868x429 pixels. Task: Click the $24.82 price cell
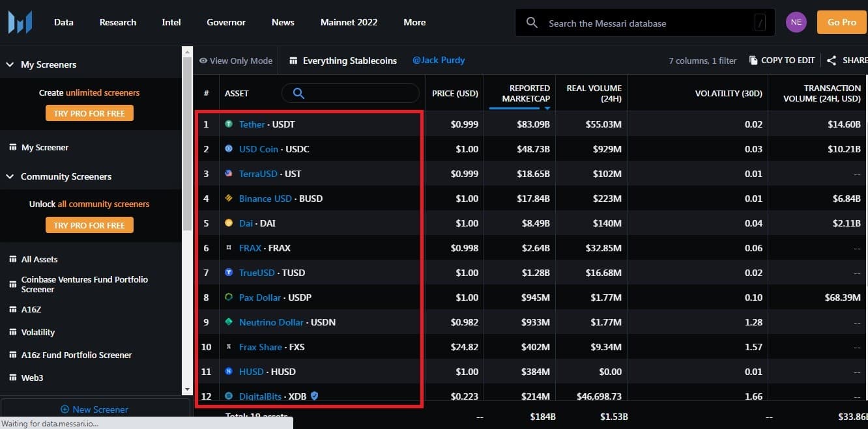(x=464, y=347)
